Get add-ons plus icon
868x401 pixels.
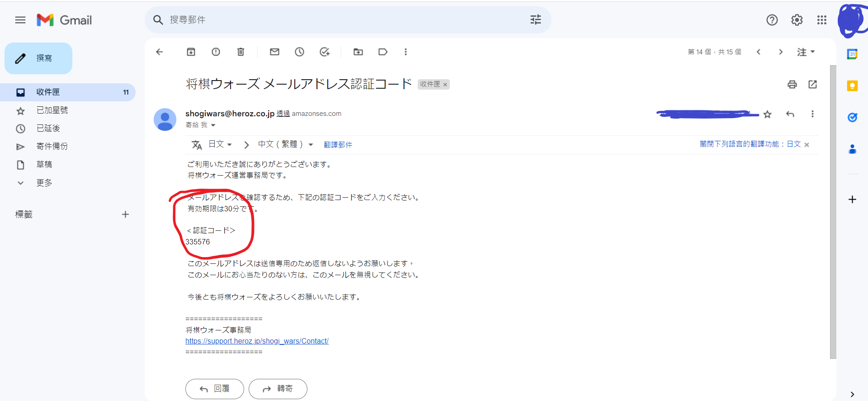[x=852, y=200]
